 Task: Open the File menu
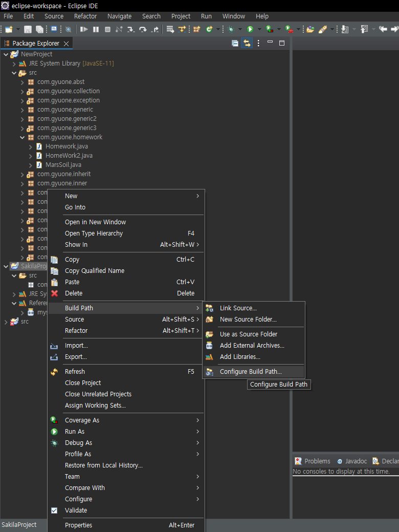coord(8,16)
